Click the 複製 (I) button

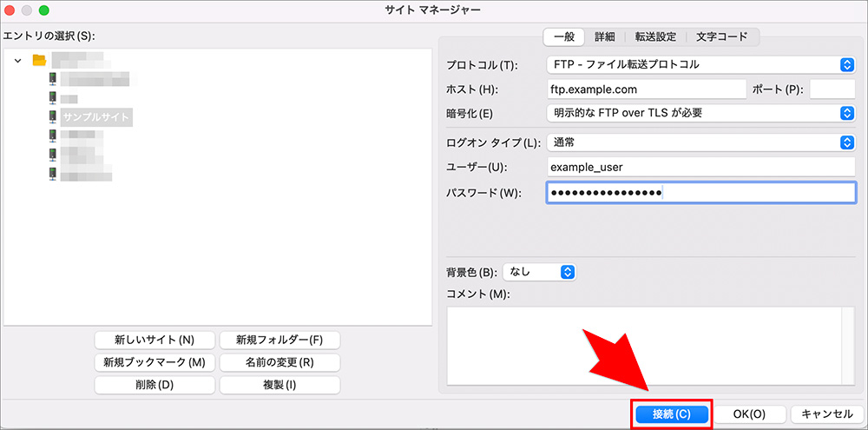tap(279, 385)
